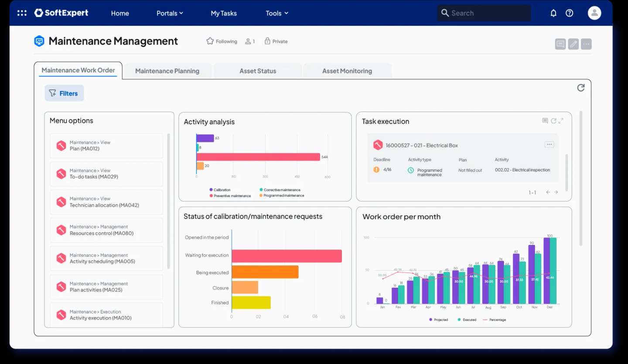Open the Electrical Box task options menu

[x=549, y=145]
